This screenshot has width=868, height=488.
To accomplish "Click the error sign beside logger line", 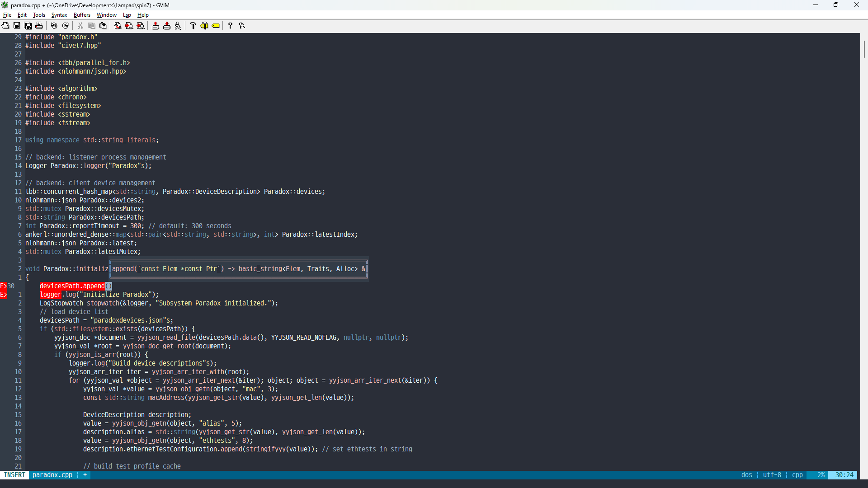I will click(4, 295).
